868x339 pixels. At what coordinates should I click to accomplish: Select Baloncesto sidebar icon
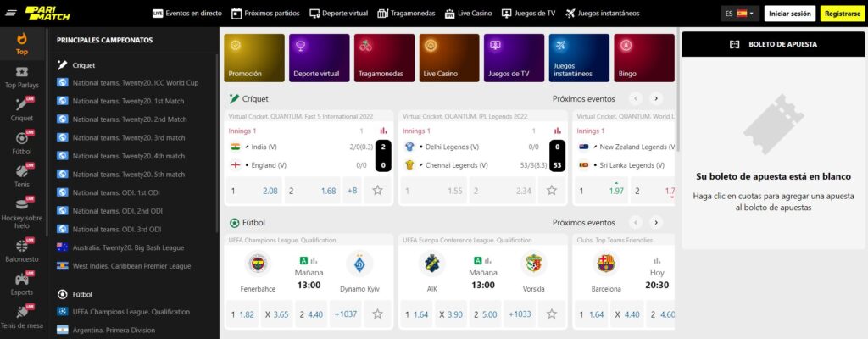coord(22,250)
